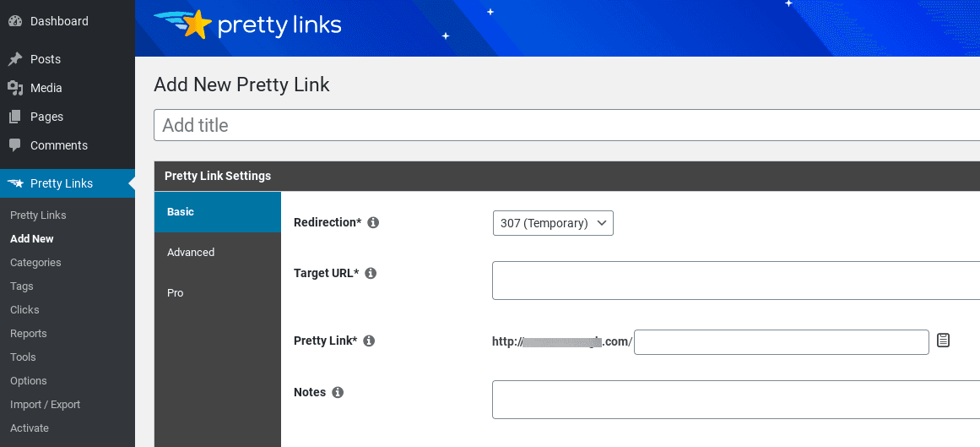Click the Redirection info icon
This screenshot has height=447, width=980.
click(373, 222)
